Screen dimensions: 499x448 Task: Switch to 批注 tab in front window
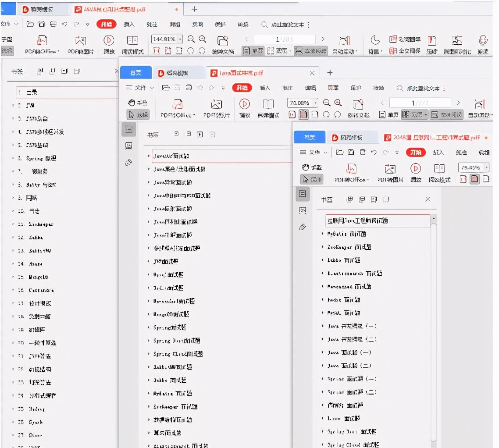(461, 153)
